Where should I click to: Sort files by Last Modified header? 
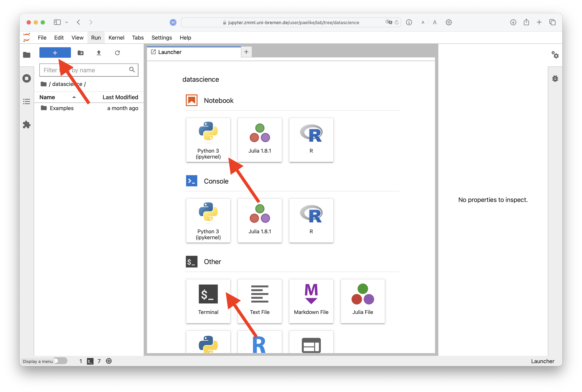point(120,97)
